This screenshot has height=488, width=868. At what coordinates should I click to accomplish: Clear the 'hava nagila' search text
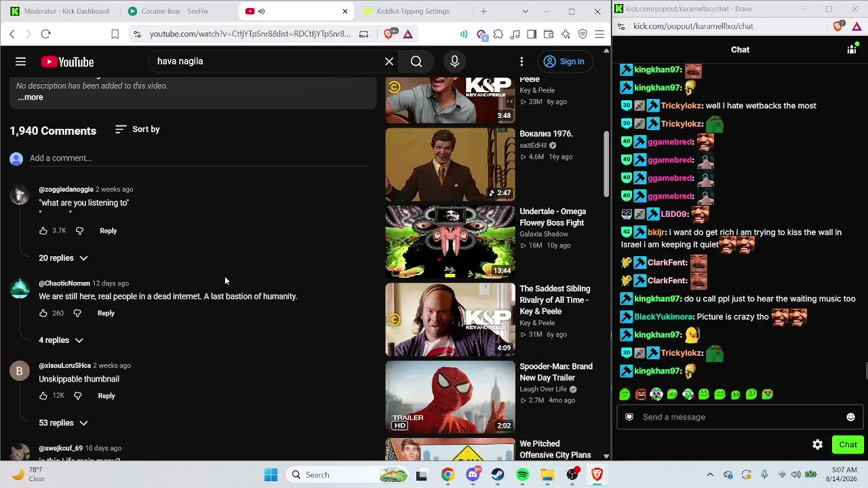(389, 62)
